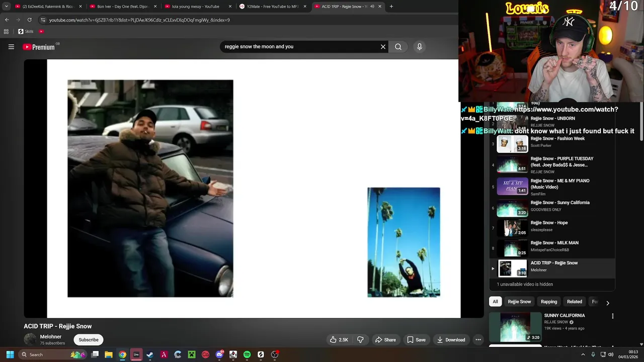
Task: Download the ACID TRIP video
Action: (x=451, y=340)
